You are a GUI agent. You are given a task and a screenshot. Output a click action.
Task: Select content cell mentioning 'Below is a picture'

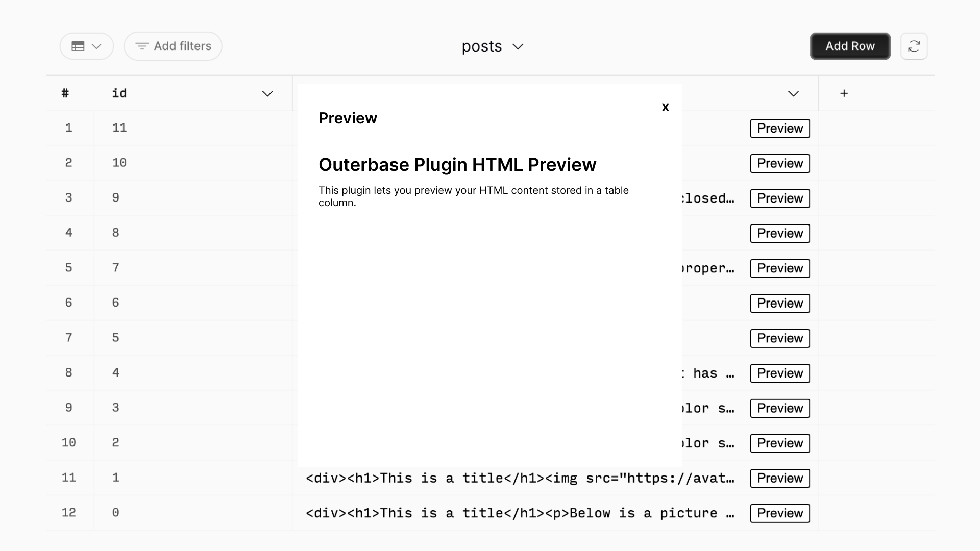point(521,513)
